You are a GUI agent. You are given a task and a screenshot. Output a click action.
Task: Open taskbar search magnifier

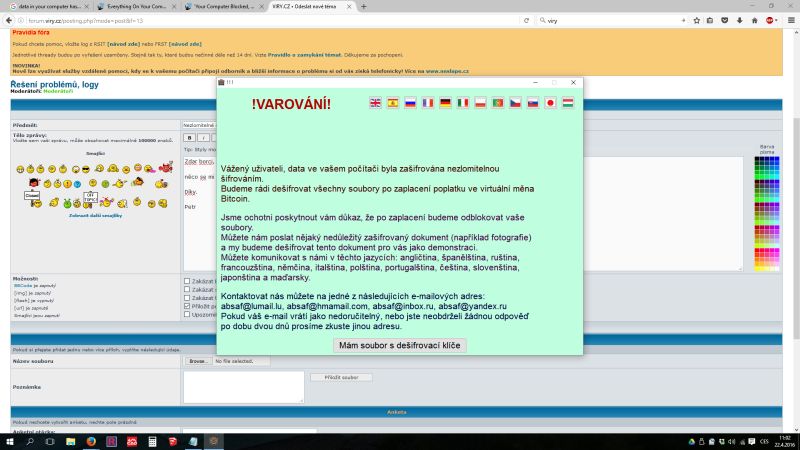pyautogui.click(x=30, y=441)
